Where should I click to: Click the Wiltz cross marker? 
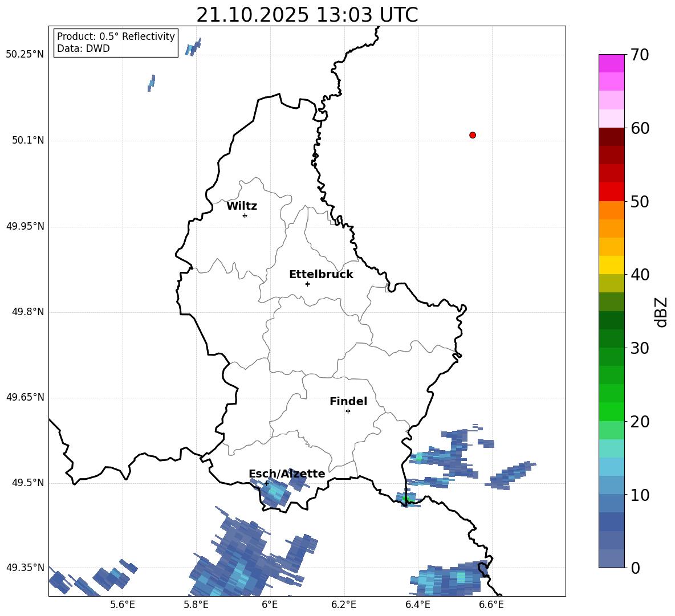pyautogui.click(x=245, y=215)
